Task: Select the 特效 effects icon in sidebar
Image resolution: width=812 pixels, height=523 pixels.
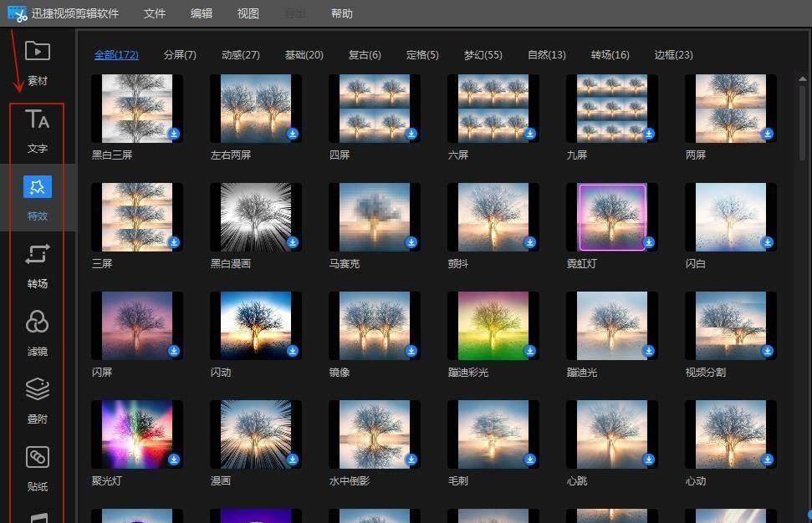Action: (38, 187)
